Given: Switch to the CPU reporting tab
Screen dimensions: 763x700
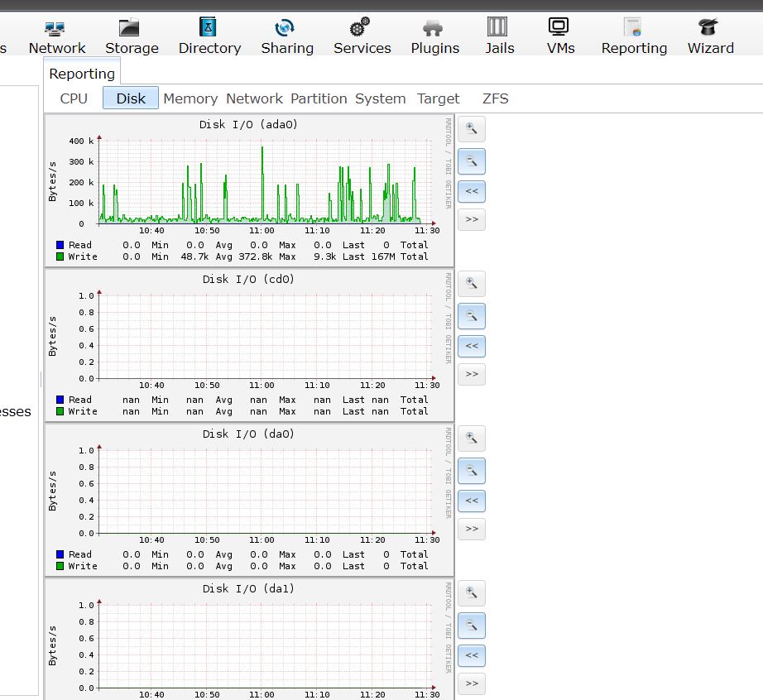Looking at the screenshot, I should click(x=74, y=98).
